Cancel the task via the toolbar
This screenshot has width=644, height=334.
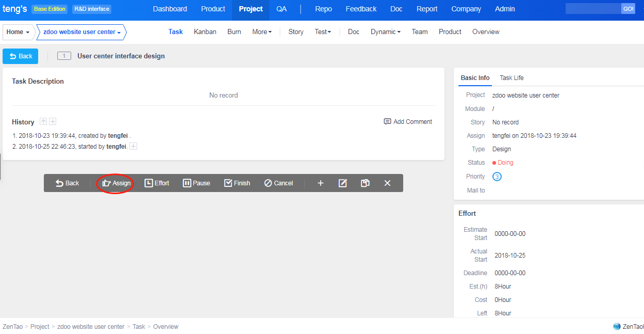click(278, 183)
